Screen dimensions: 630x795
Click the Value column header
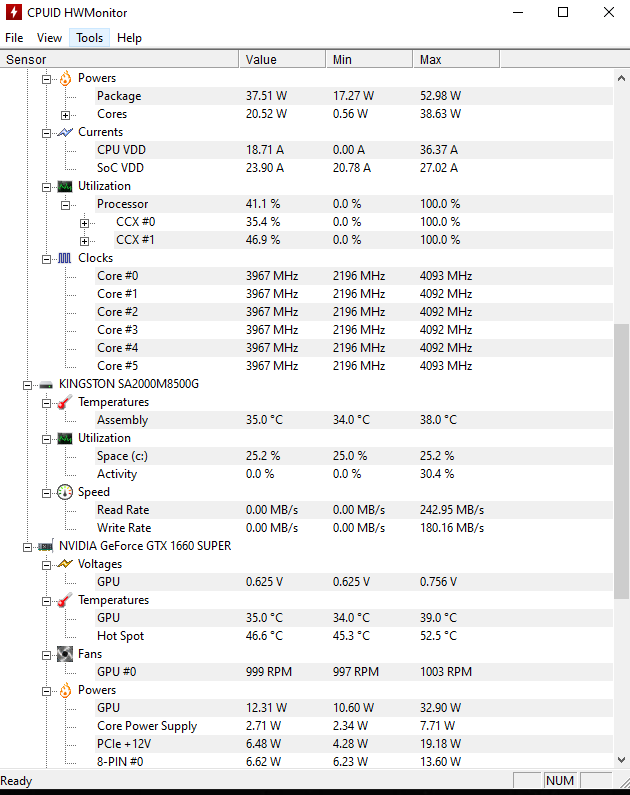click(x=282, y=59)
